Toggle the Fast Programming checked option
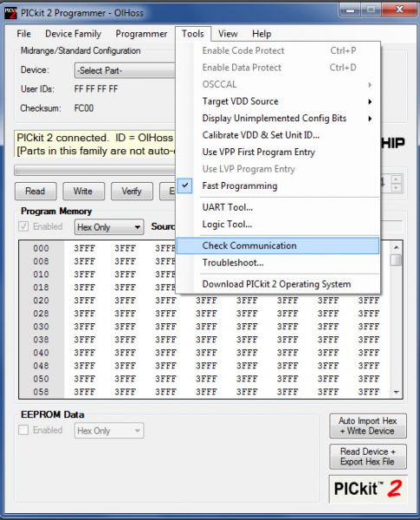This screenshot has width=420, height=520. coord(278,186)
